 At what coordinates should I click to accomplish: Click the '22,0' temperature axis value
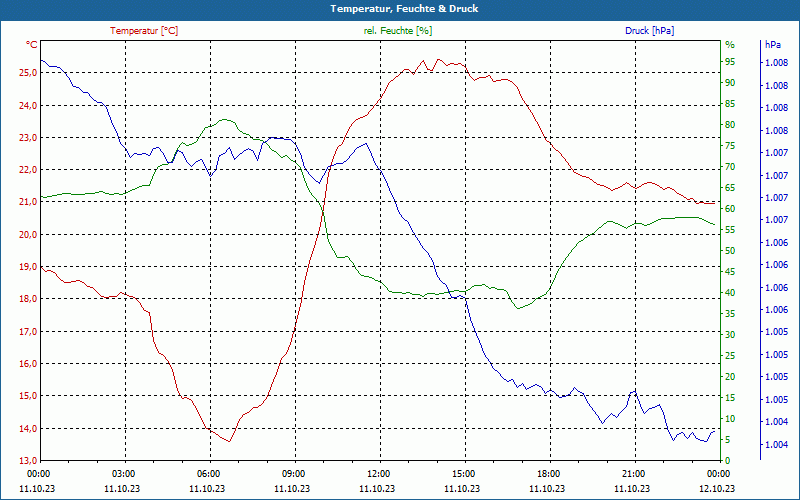point(28,170)
